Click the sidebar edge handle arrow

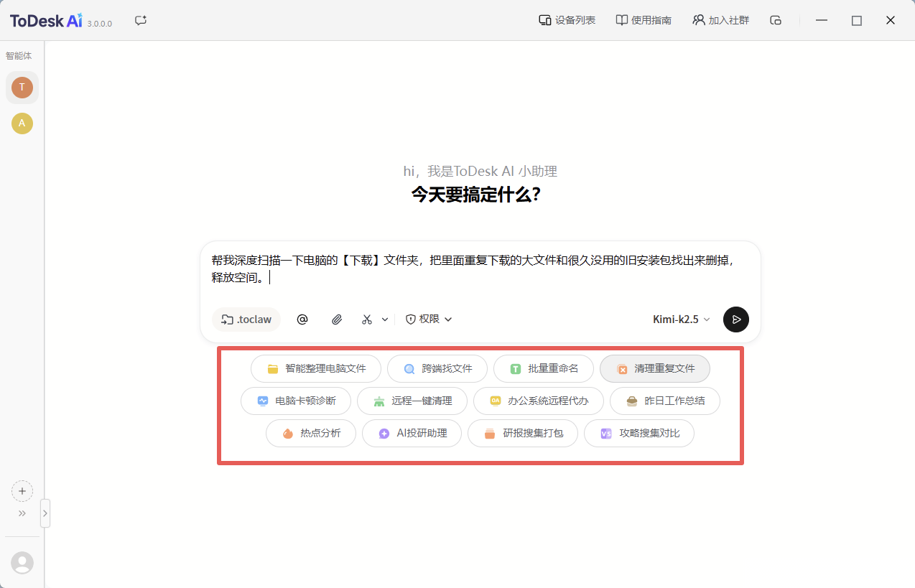[45, 513]
